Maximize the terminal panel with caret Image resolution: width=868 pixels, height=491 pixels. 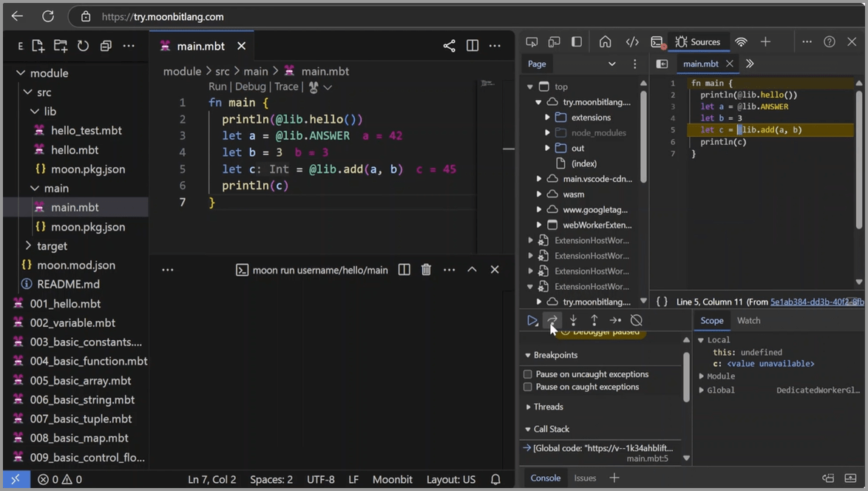(x=472, y=270)
